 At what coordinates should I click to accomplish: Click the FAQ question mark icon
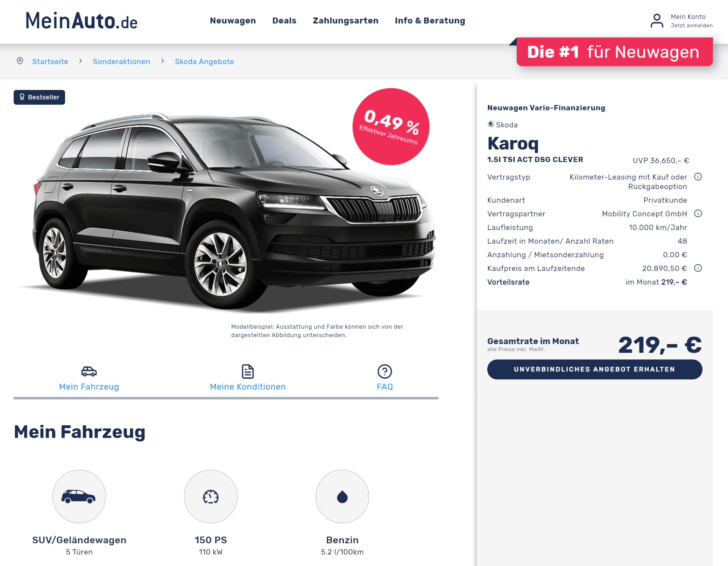pos(384,371)
